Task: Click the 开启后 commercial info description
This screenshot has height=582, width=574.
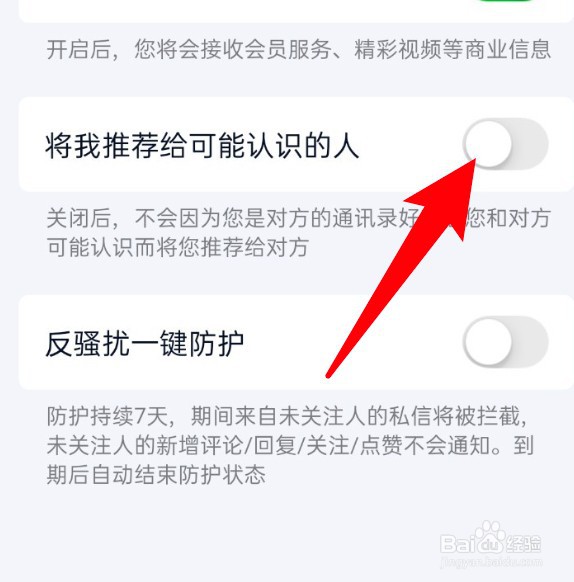Action: tap(299, 49)
